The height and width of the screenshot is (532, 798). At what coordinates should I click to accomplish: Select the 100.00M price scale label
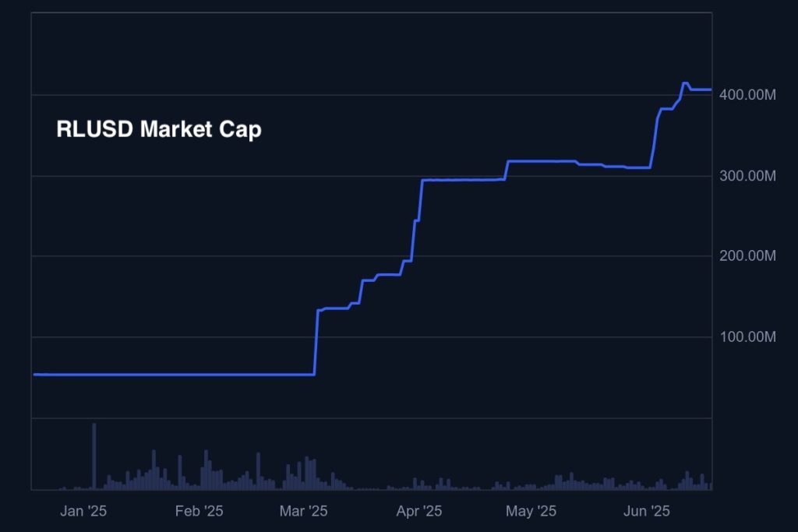click(747, 337)
